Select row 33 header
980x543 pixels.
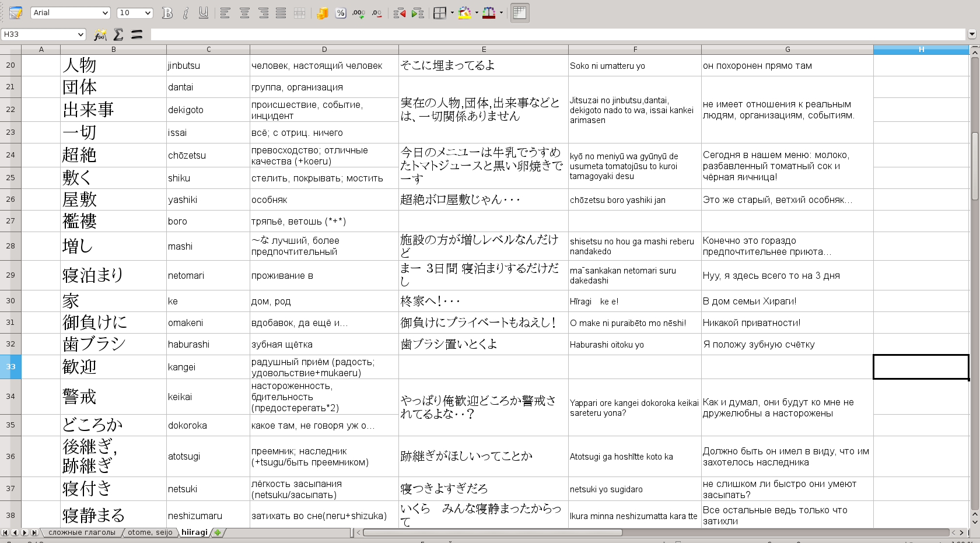(x=10, y=367)
